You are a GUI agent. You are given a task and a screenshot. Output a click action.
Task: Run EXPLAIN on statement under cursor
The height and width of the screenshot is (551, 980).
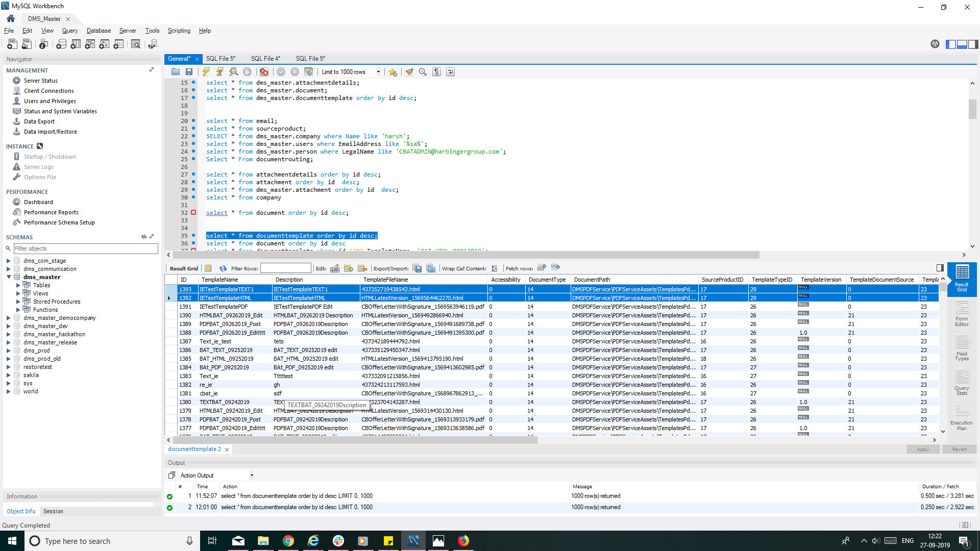(x=234, y=72)
